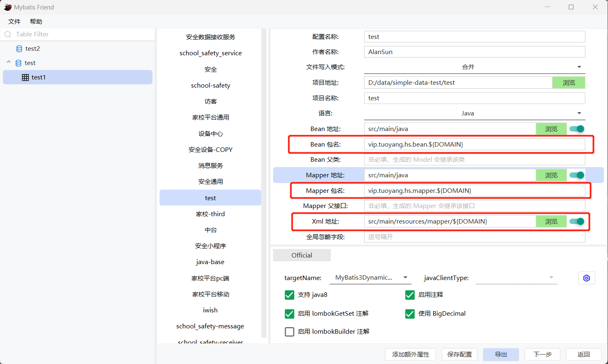This screenshot has height=364, width=608.
Task: Uncheck the 使用 BigDecimal checkbox
Action: pyautogui.click(x=410, y=314)
